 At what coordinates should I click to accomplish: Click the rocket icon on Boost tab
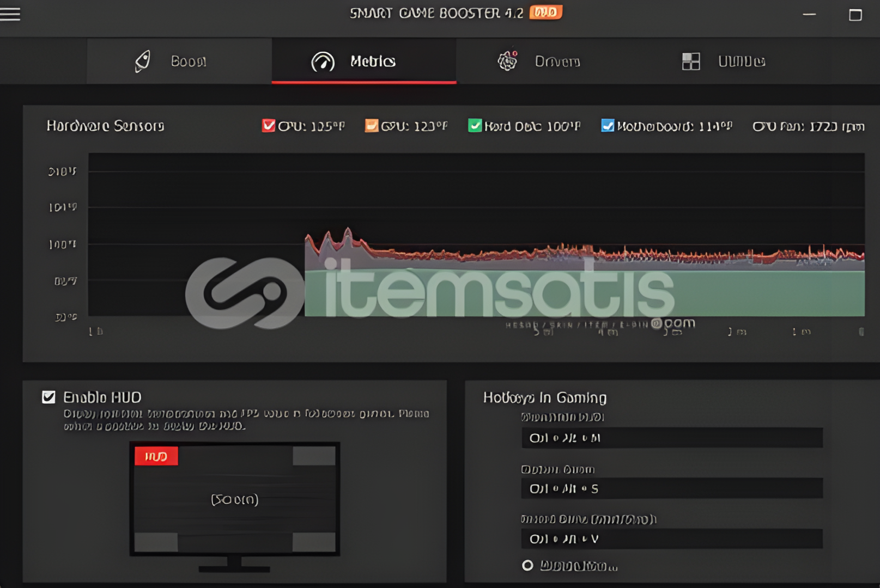click(143, 61)
